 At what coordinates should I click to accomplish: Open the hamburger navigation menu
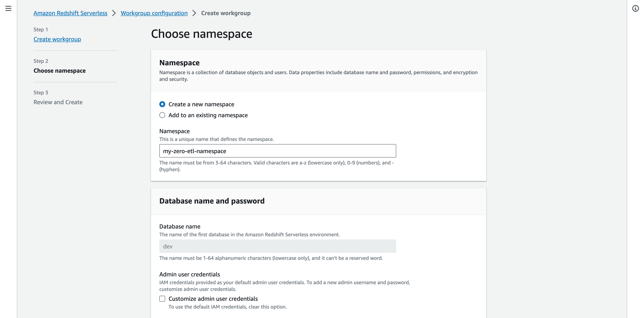pyautogui.click(x=8, y=9)
